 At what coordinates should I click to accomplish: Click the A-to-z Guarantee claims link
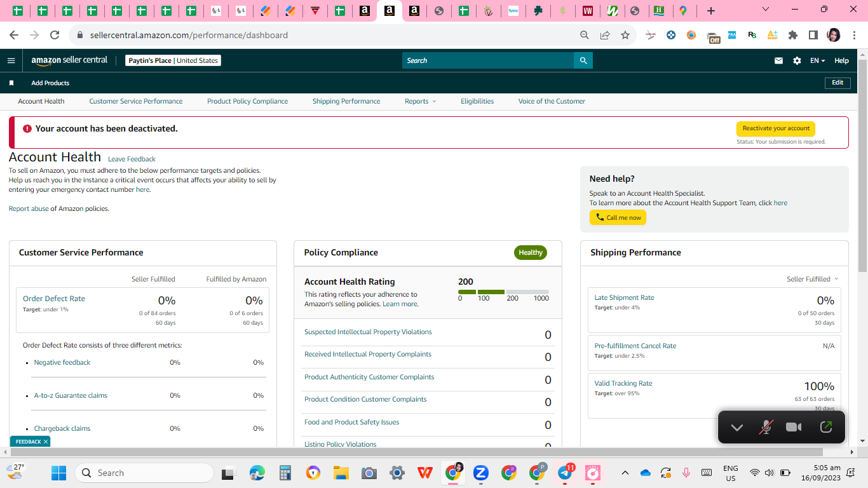click(71, 395)
